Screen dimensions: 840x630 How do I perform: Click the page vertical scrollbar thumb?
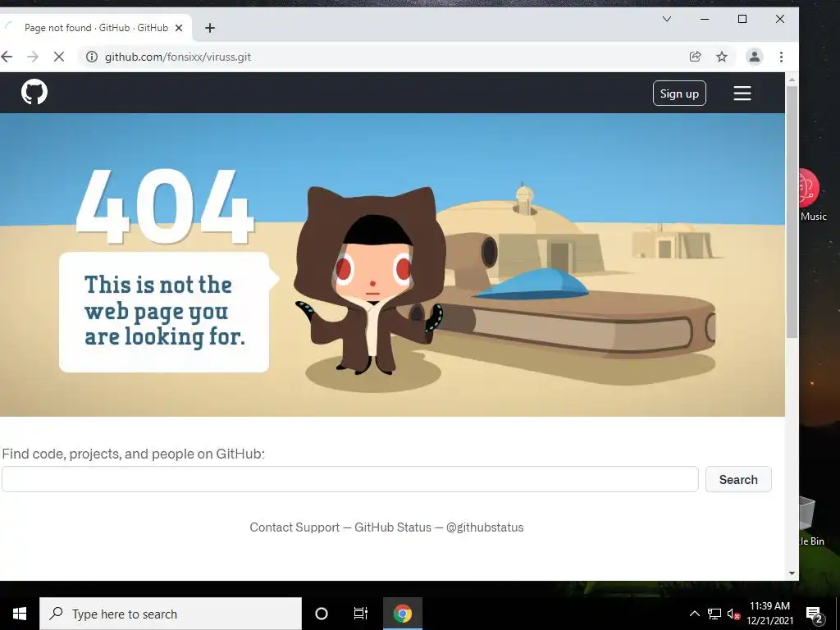[792, 212]
